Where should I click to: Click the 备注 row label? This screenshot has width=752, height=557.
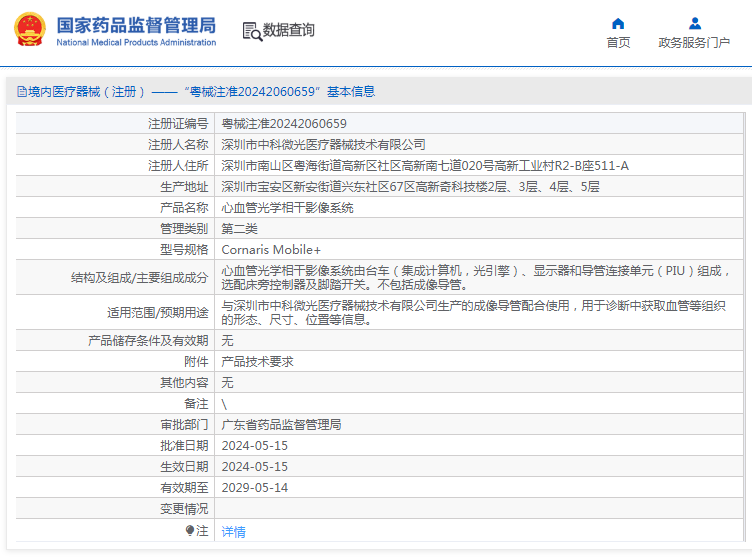tap(196, 403)
